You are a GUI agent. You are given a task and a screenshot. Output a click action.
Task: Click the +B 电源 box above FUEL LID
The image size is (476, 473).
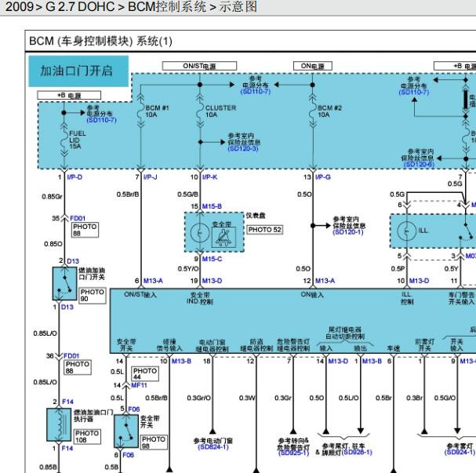tap(69, 96)
